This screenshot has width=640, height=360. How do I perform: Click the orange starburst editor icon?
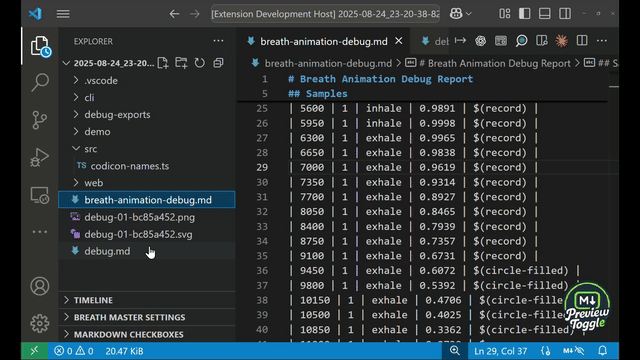coord(562,41)
